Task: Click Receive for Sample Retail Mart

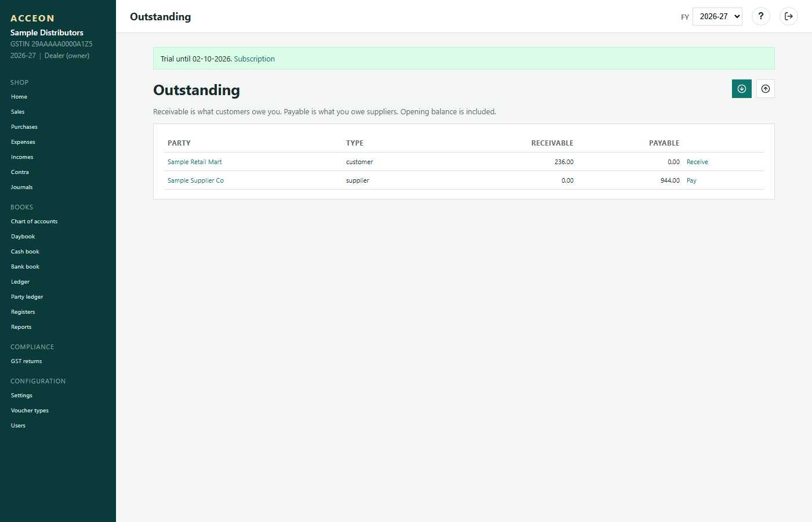Action: 697,162
